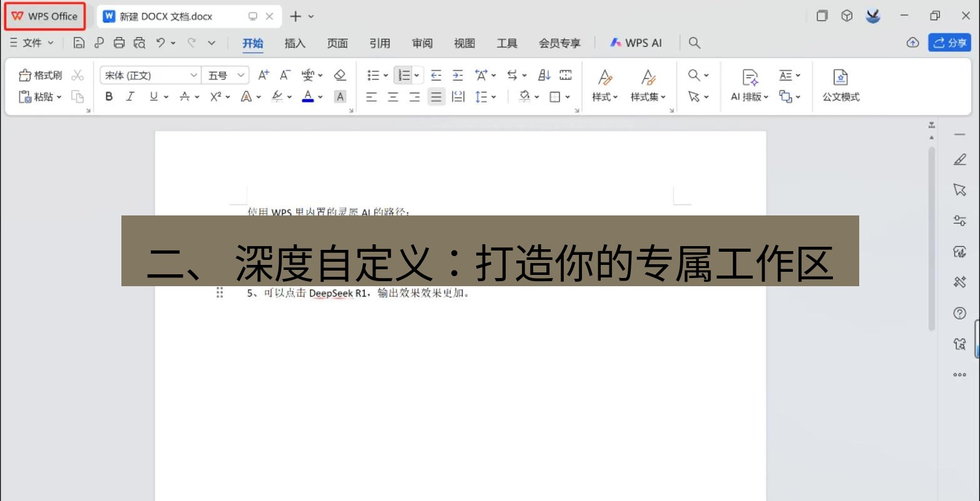Viewport: 980px width, 501px height.
Task: Open the font name box 宋体 (正文)
Action: (150, 75)
